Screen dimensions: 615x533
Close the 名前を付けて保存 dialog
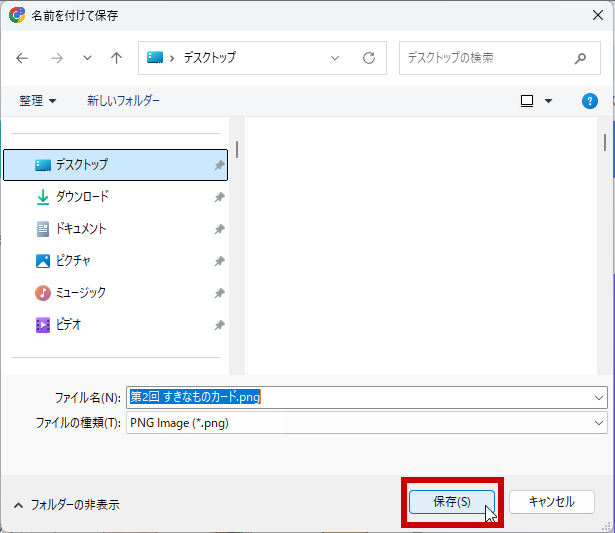click(x=598, y=15)
